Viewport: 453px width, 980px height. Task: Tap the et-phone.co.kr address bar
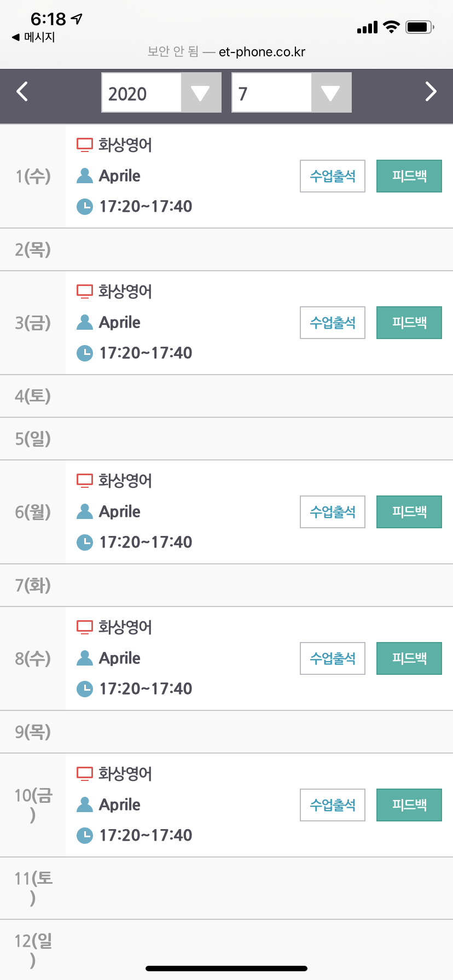(x=226, y=52)
